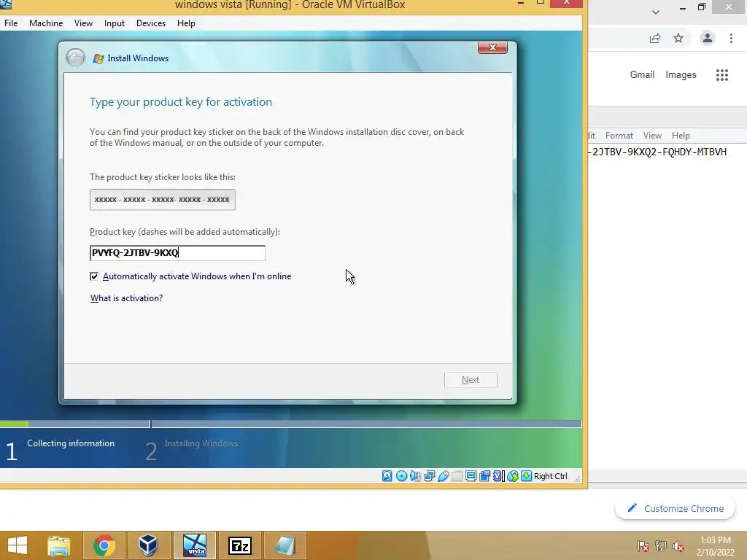This screenshot has width=747, height=560.
Task: Click the optical disc status icon
Action: pyautogui.click(x=402, y=475)
